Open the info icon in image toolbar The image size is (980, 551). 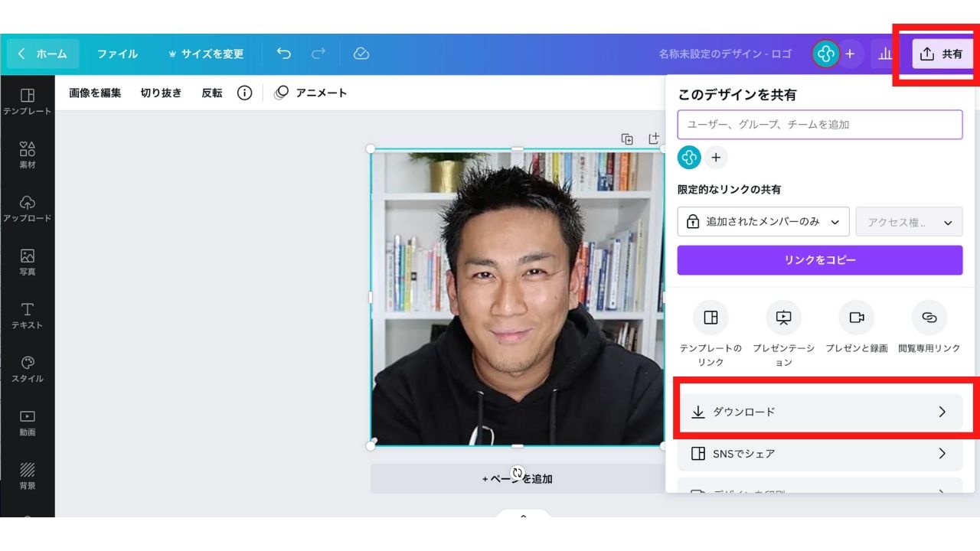pyautogui.click(x=244, y=93)
